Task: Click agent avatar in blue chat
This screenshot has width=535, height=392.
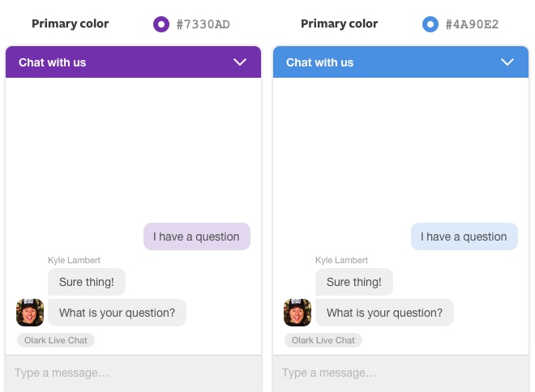Action: (297, 313)
